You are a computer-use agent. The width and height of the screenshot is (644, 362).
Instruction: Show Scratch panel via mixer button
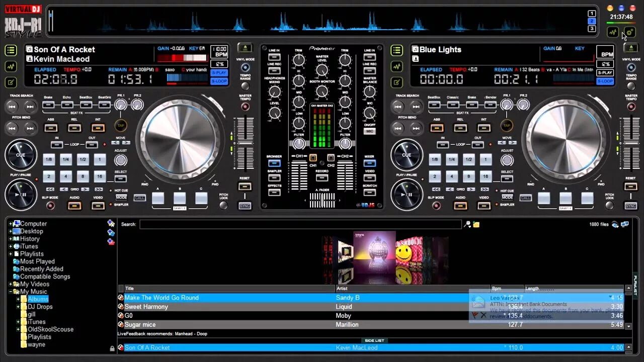click(x=370, y=192)
